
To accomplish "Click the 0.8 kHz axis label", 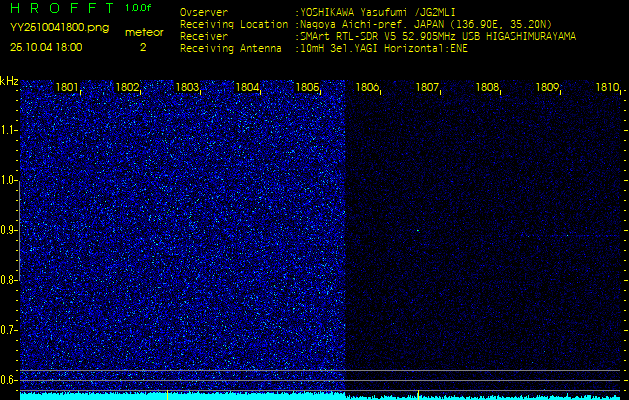I will pos(8,280).
